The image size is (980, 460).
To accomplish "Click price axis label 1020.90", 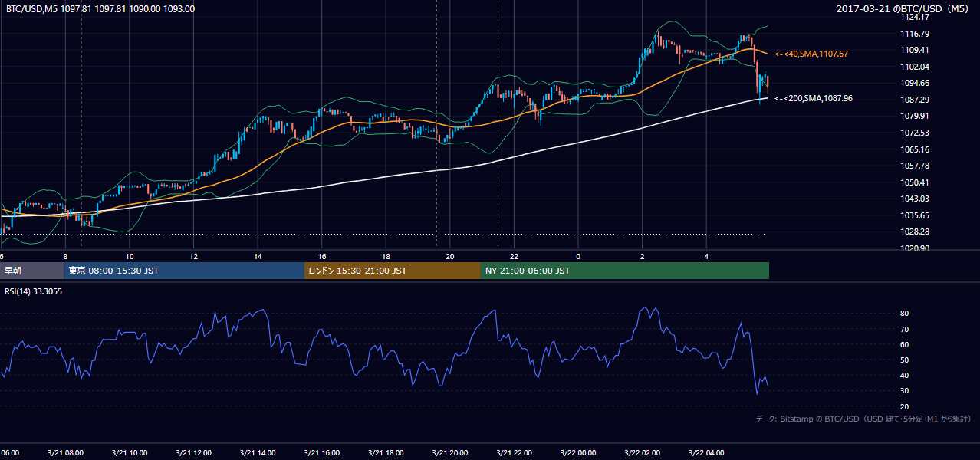I will pyautogui.click(x=915, y=248).
